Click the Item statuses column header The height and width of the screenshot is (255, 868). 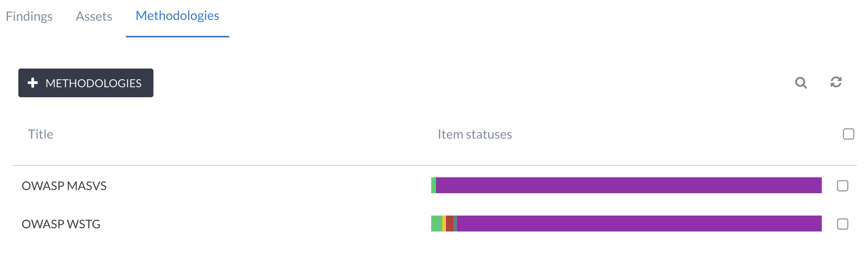475,134
